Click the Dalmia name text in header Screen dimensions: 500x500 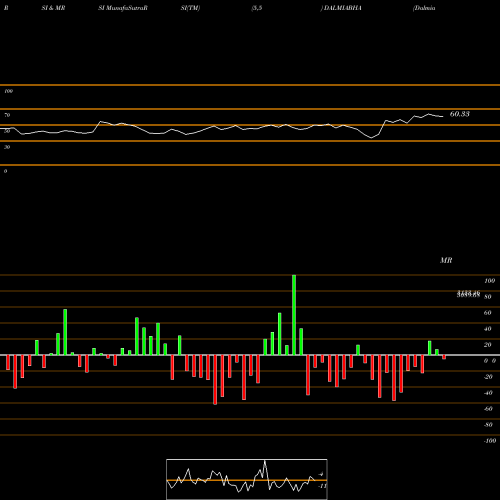coord(424,8)
